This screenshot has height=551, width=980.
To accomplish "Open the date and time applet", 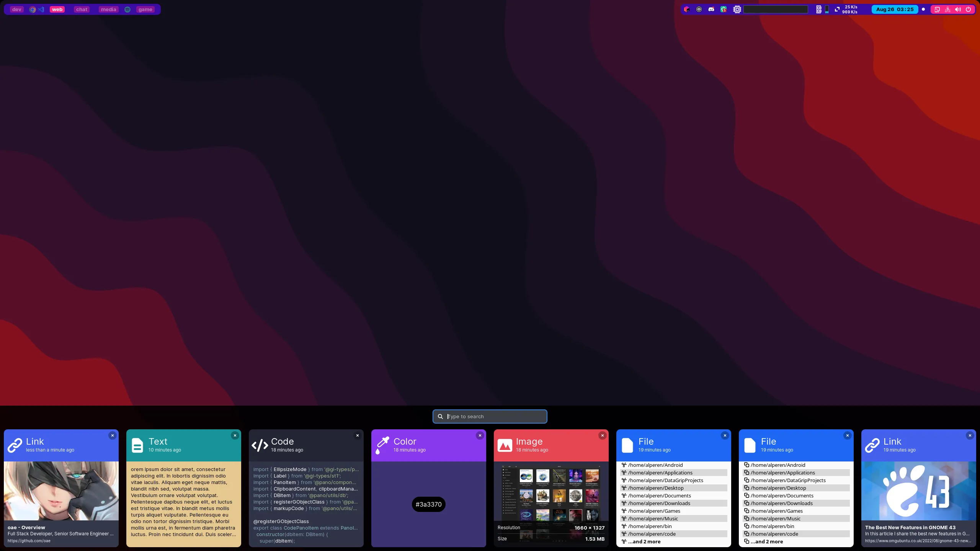I will click(894, 9).
